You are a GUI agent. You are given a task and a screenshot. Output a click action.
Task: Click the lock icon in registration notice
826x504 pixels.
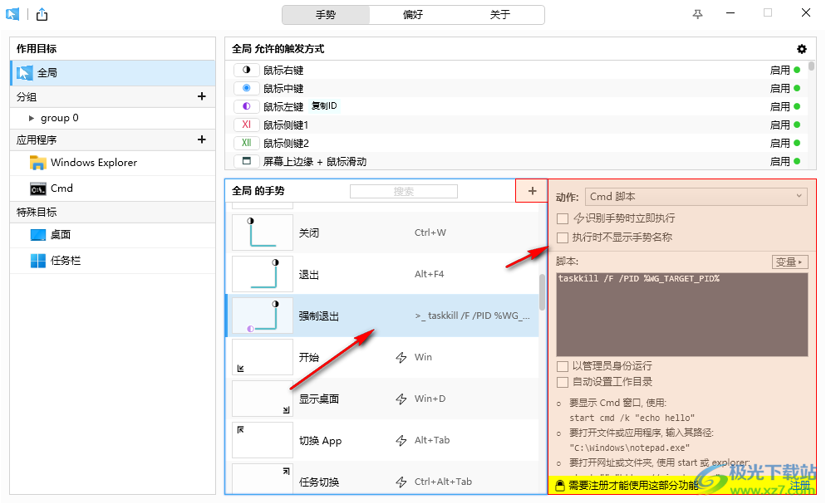point(560,485)
